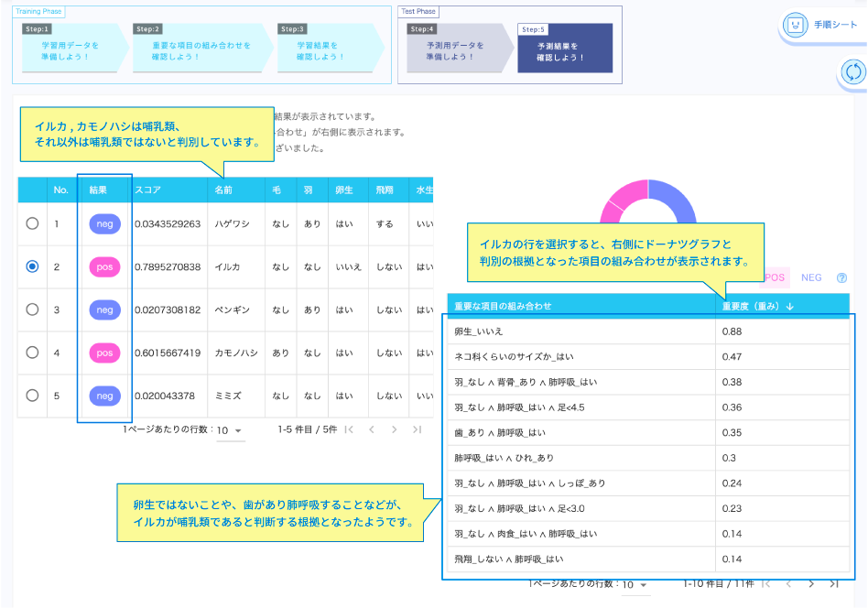Go to next page in results table pagination
868x608 pixels.
(x=394, y=429)
